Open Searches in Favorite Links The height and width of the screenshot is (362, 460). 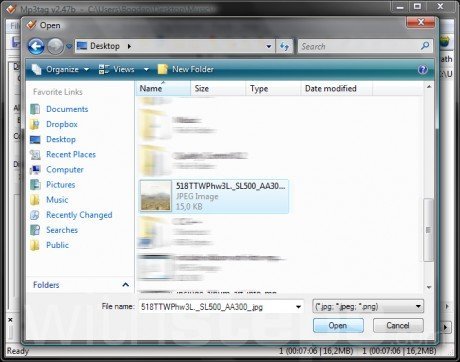click(62, 230)
